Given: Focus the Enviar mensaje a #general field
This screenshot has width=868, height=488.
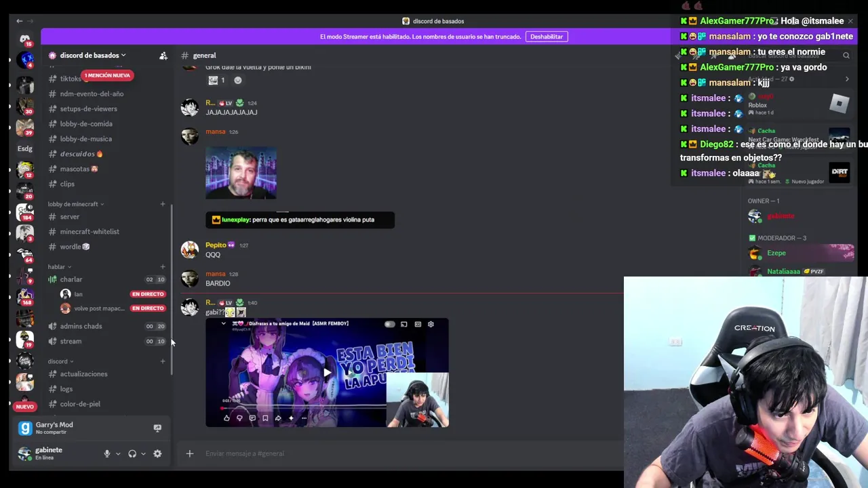Looking at the screenshot, I should tap(407, 453).
